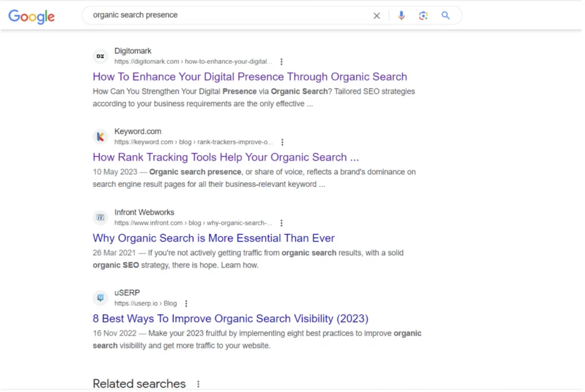The height and width of the screenshot is (392, 585).
Task: Open the three-dot menu for the Digitomark result
Action: (x=282, y=61)
